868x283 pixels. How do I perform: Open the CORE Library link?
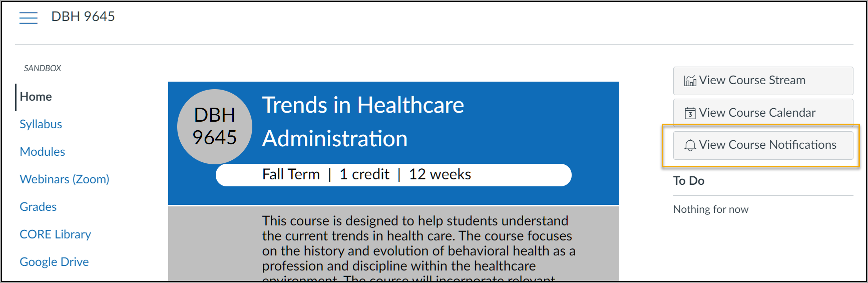(55, 234)
